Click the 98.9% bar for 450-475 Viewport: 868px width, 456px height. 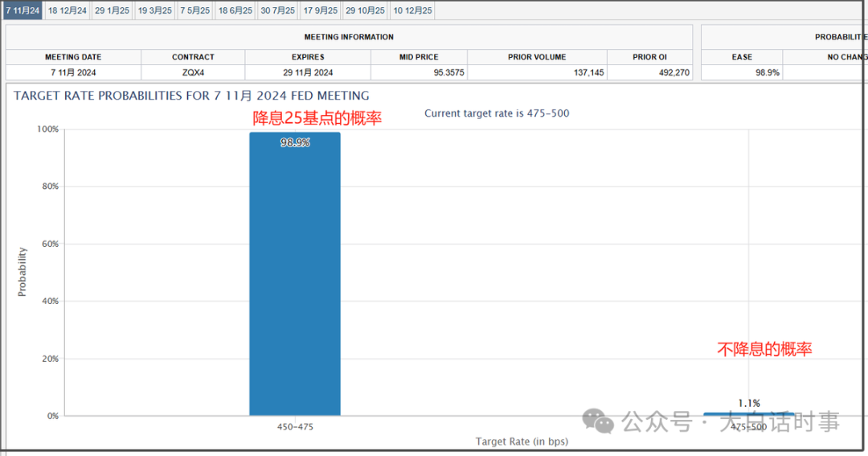(295, 273)
